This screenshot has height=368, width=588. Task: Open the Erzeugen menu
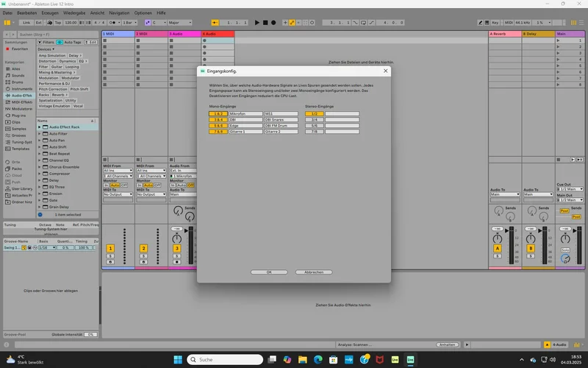tap(50, 13)
